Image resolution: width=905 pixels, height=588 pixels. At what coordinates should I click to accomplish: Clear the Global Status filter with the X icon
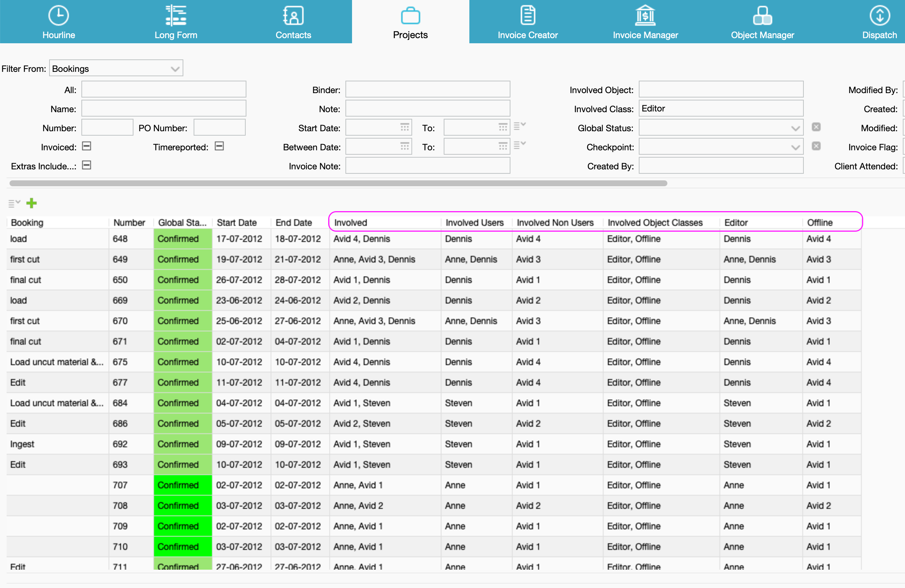tap(816, 127)
